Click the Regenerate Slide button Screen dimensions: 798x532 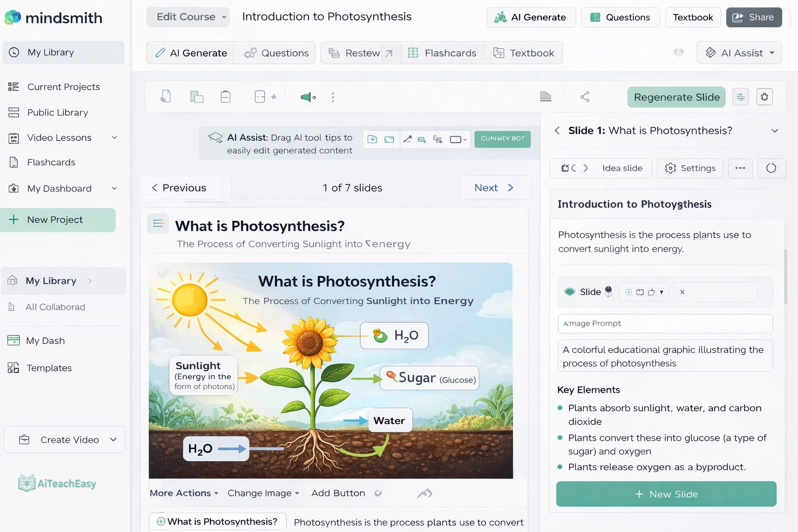pyautogui.click(x=676, y=97)
